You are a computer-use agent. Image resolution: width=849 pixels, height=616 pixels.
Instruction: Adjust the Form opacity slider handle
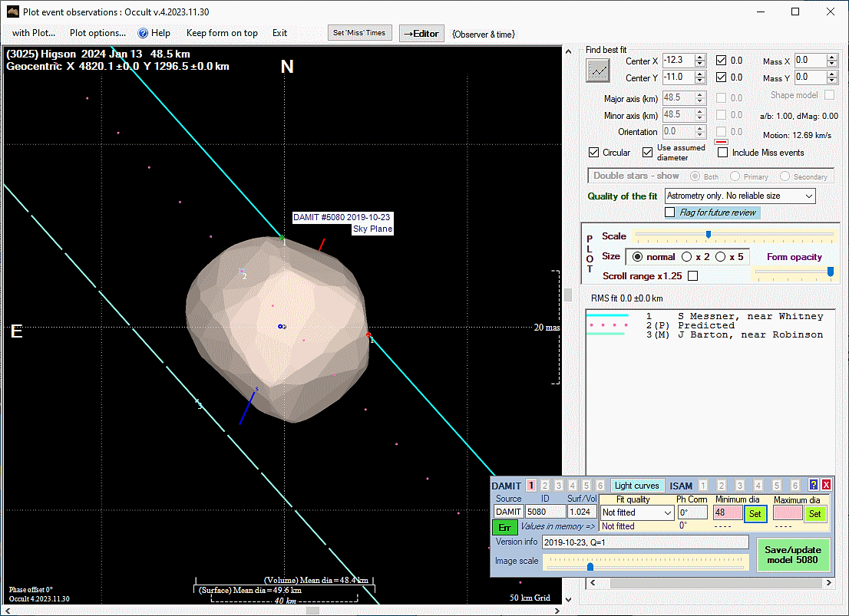(830, 272)
